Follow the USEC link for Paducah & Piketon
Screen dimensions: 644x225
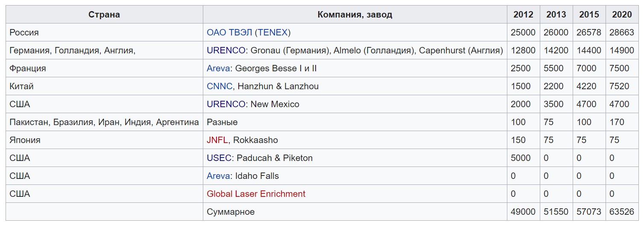[219, 158]
